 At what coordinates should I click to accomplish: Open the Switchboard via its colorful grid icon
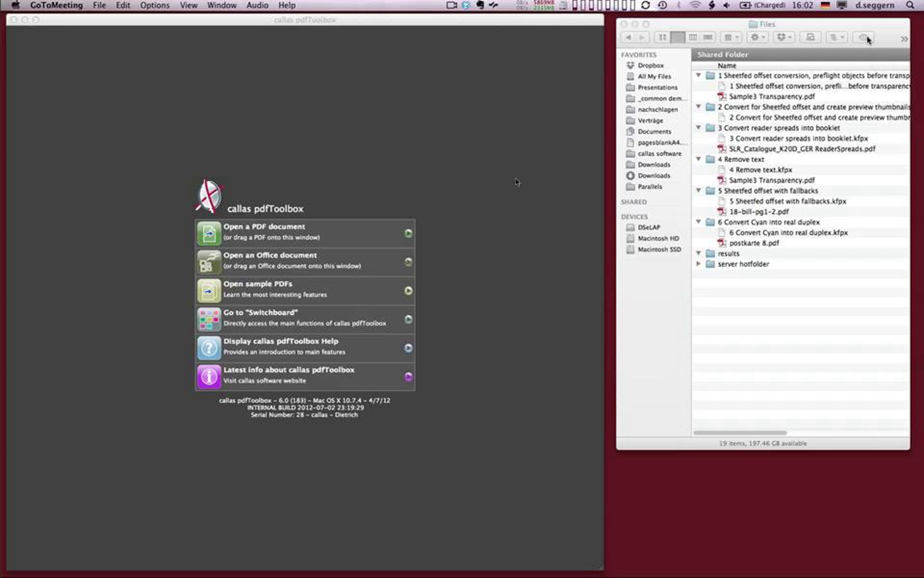(x=209, y=319)
